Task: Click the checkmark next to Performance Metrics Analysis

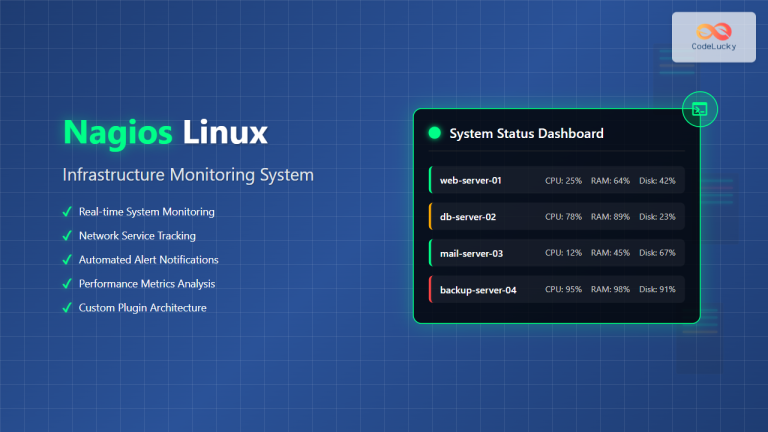Action: point(67,284)
